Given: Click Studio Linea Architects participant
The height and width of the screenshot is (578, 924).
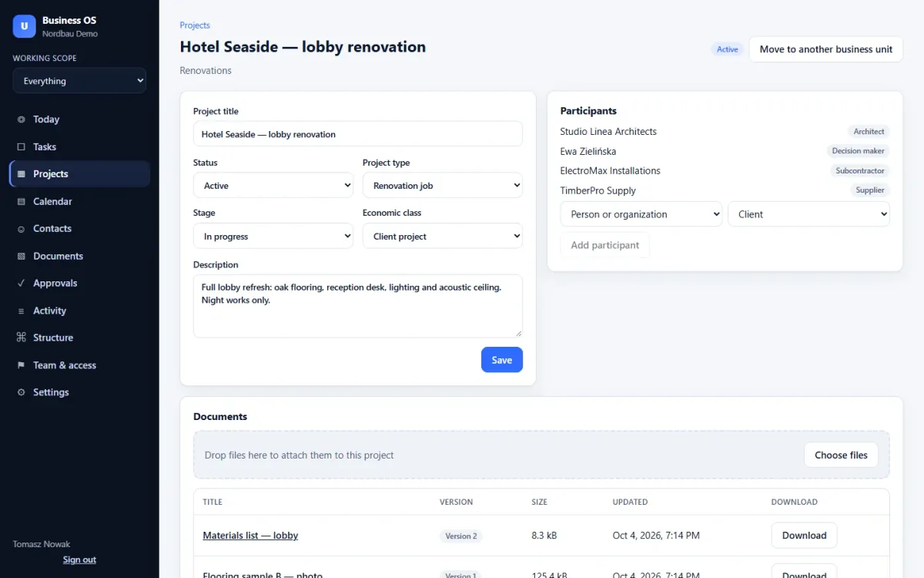Looking at the screenshot, I should point(608,132).
